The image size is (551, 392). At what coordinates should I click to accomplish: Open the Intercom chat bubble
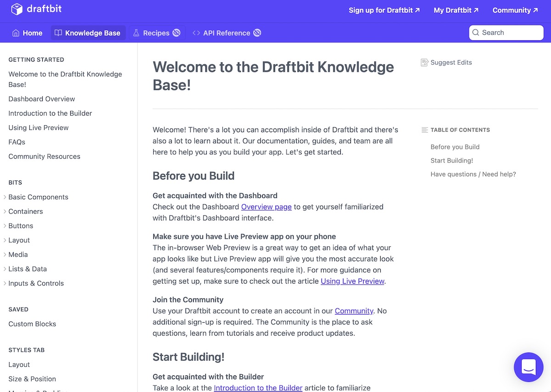529,367
